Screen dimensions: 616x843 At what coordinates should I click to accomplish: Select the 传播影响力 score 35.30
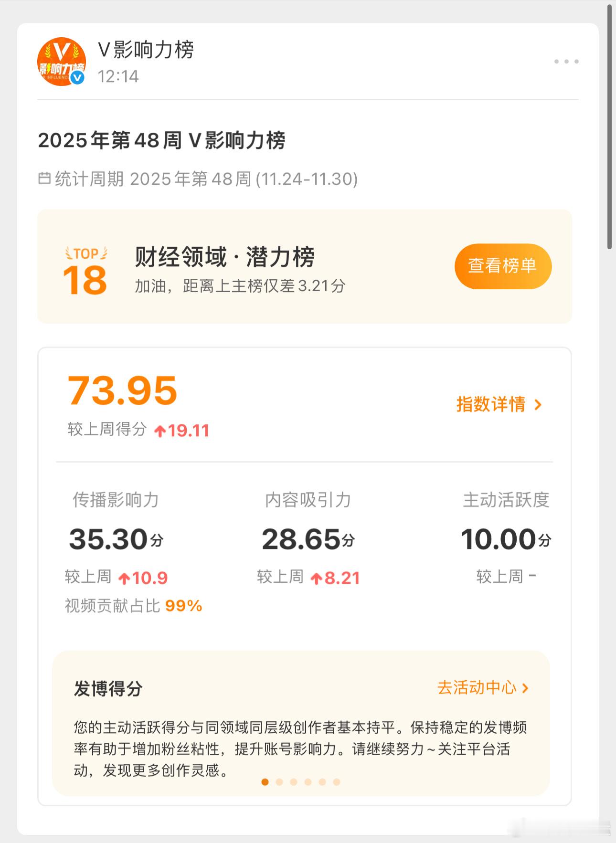point(109,539)
